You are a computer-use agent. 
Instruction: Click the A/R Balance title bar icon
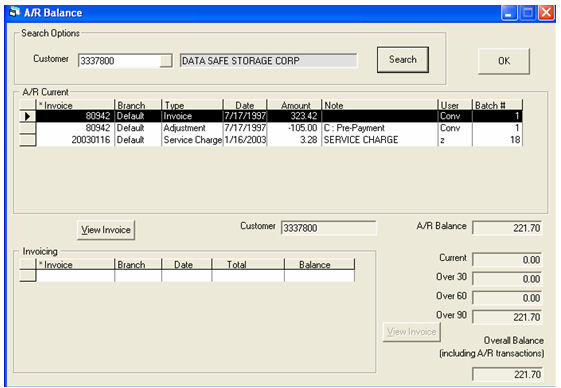click(14, 13)
